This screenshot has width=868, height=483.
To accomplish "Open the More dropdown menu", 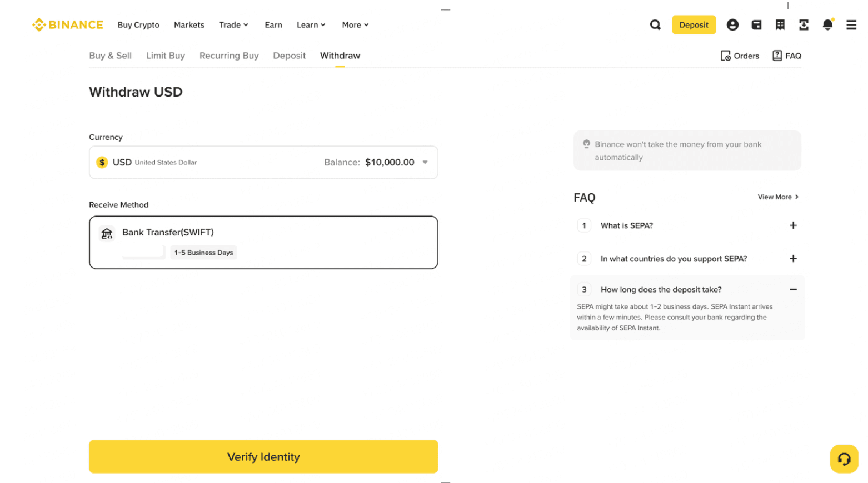I will point(355,25).
